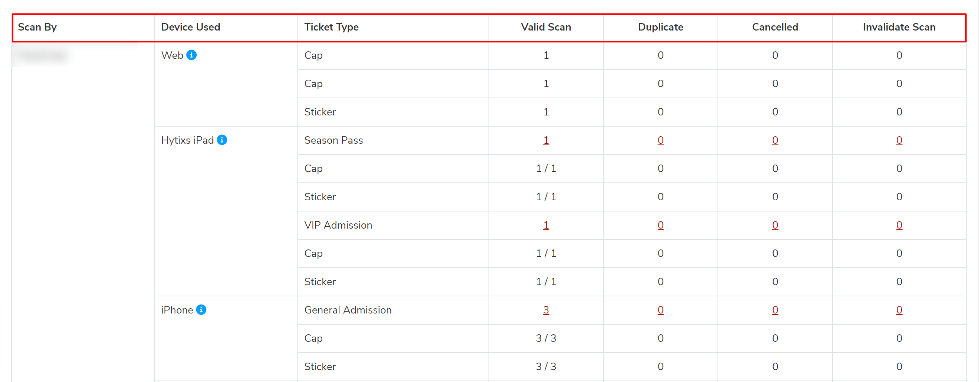980x382 pixels.
Task: Click the Invalidate Scan column header
Action: [x=899, y=27]
